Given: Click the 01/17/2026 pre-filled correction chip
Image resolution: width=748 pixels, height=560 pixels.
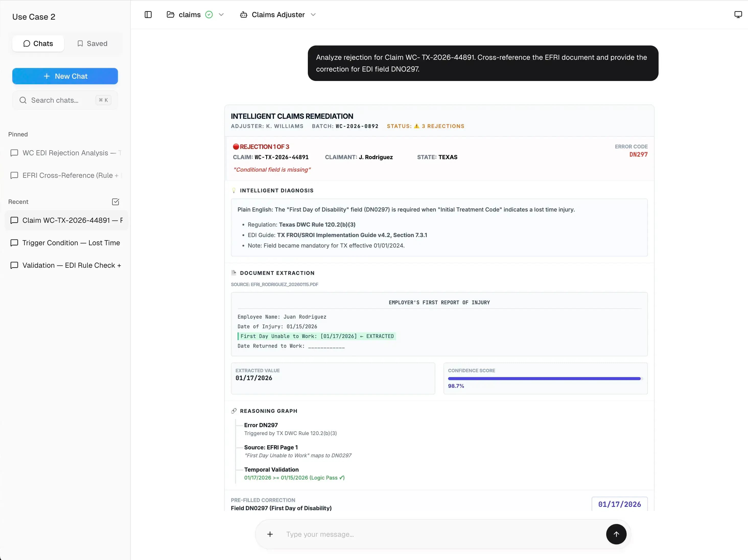Looking at the screenshot, I should click(620, 504).
